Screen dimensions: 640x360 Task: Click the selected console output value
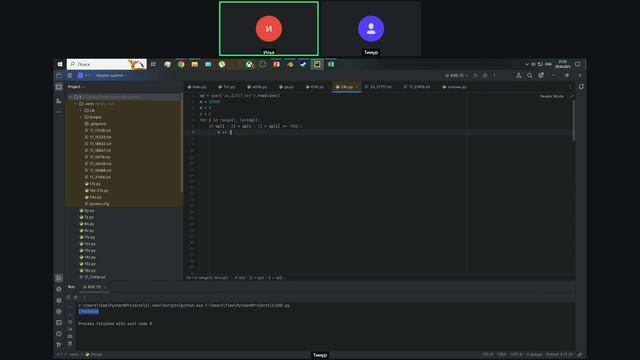89,311
